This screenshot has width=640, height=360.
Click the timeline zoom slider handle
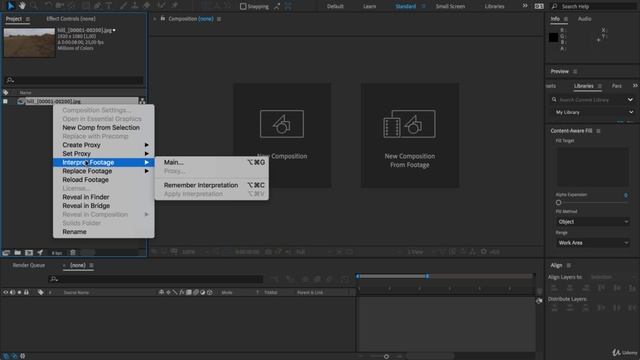pyautogui.click(x=386, y=356)
